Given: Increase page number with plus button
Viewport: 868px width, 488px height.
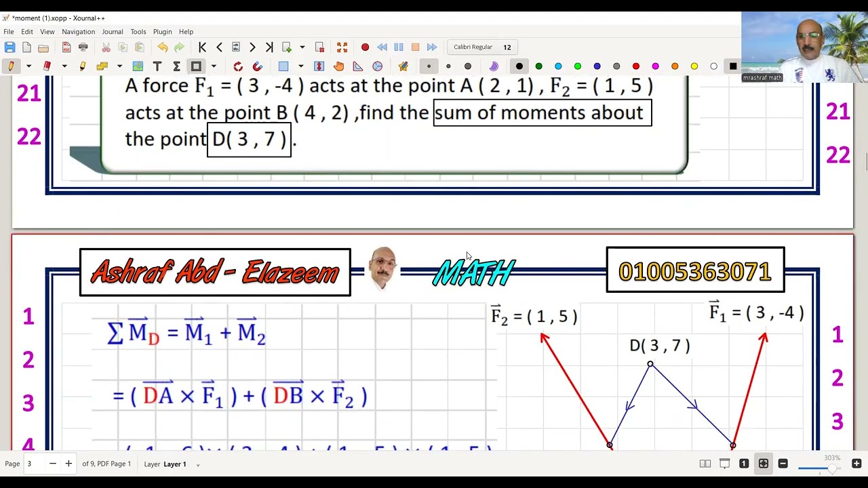Looking at the screenshot, I should [68, 464].
